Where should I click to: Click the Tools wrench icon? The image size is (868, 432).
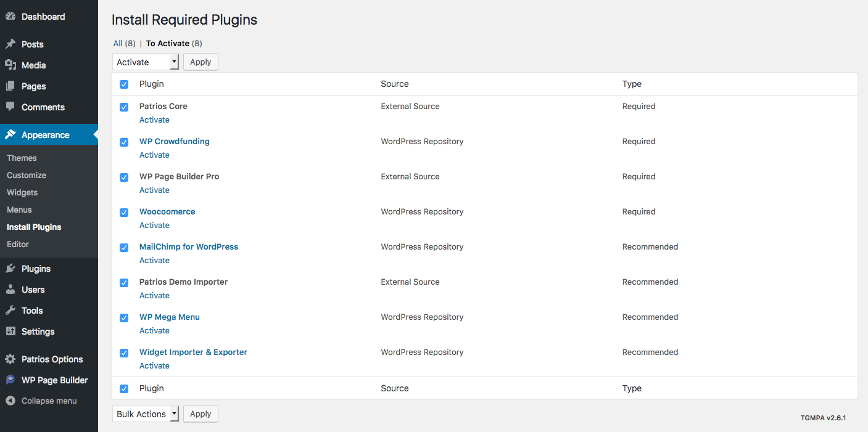10,311
